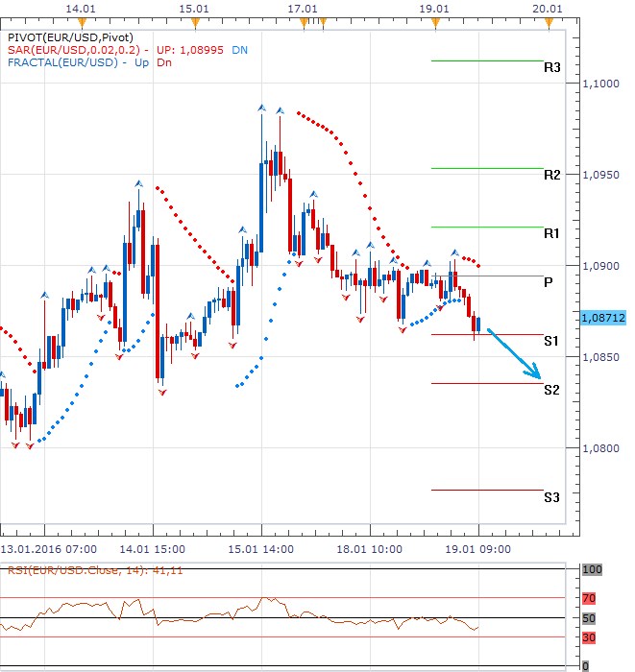Click the R2 resistance level label
This screenshot has height=672, width=635.
tap(551, 175)
